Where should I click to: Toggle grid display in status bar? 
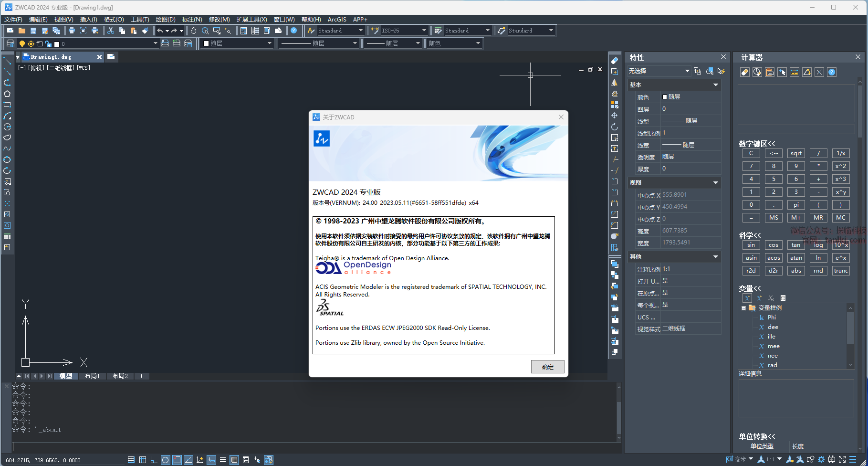[142, 460]
